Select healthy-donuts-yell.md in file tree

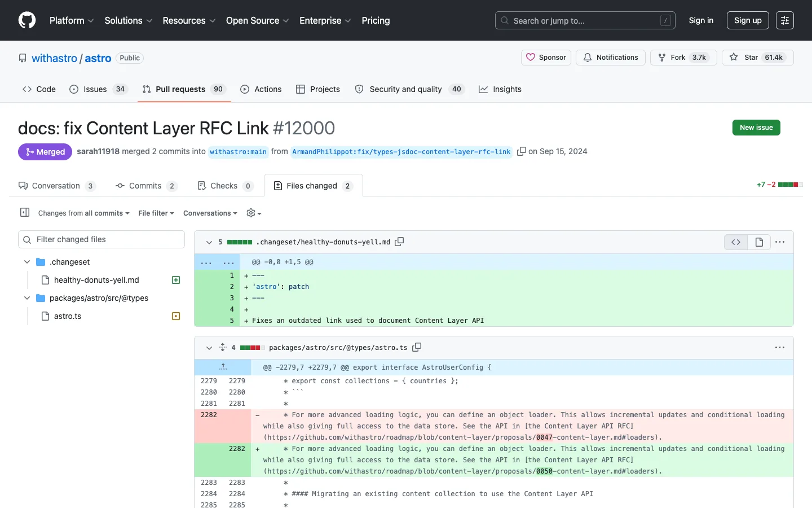pos(96,280)
